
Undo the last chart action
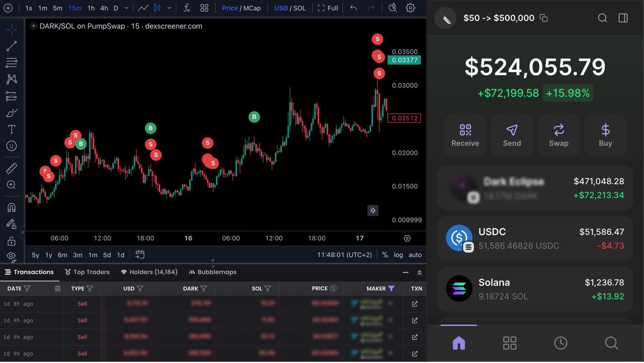click(353, 8)
